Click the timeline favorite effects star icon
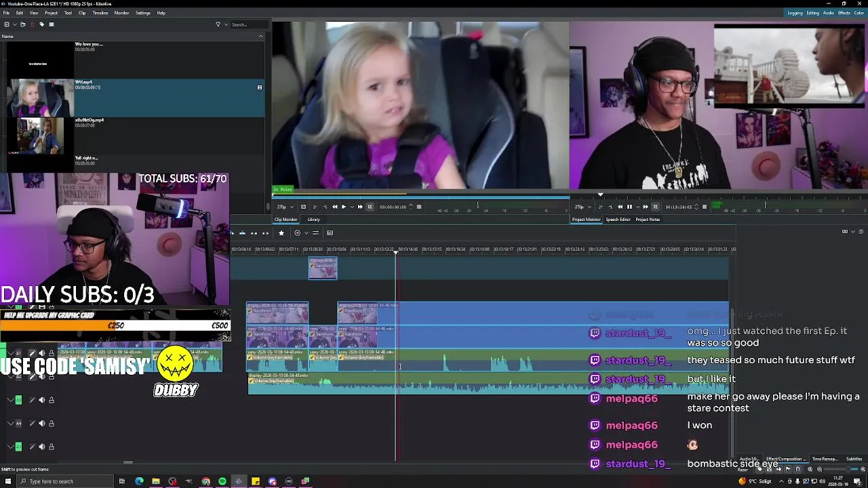The width and height of the screenshot is (868, 488). 281,233
